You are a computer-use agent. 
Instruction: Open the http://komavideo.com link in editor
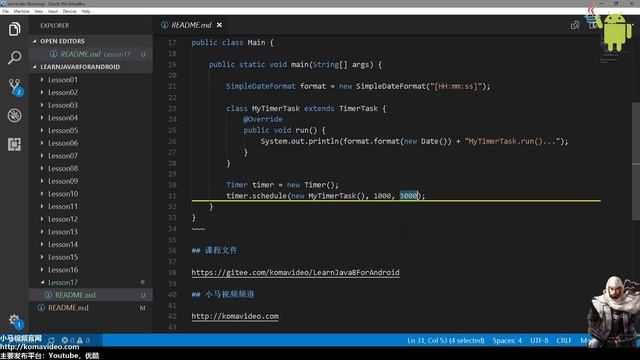coord(235,316)
